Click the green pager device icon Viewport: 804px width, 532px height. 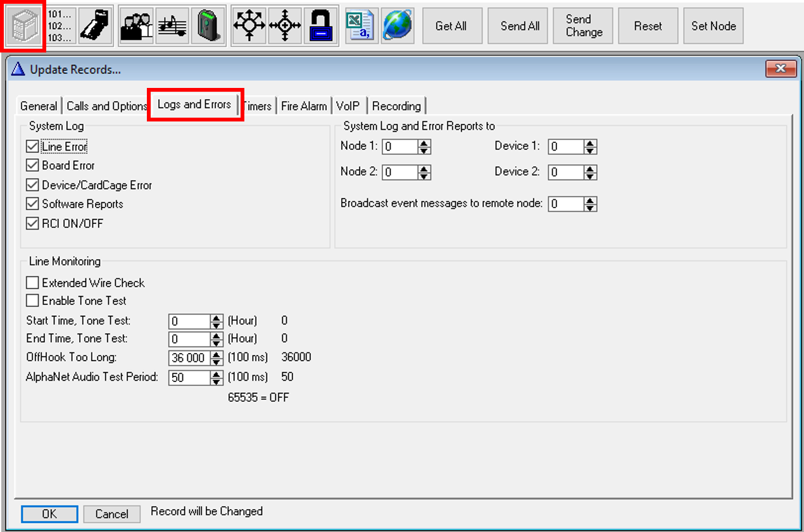(207, 26)
